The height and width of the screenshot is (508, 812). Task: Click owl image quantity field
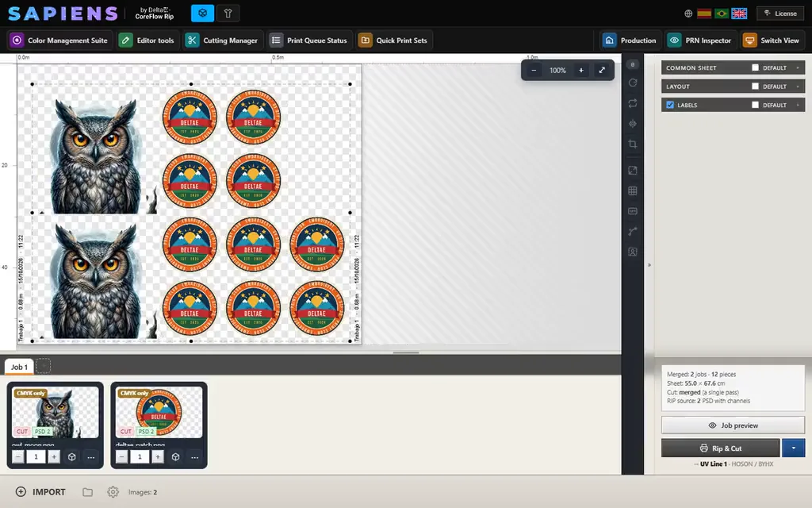(36, 456)
